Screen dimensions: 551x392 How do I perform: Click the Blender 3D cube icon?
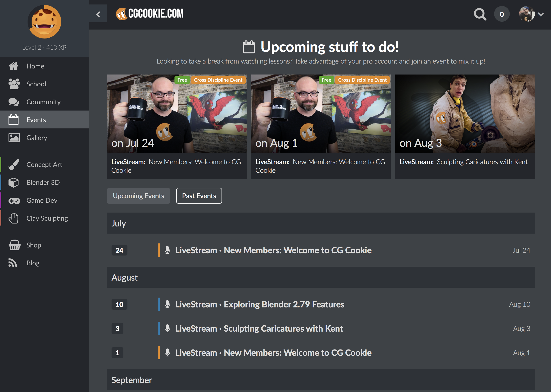click(13, 182)
